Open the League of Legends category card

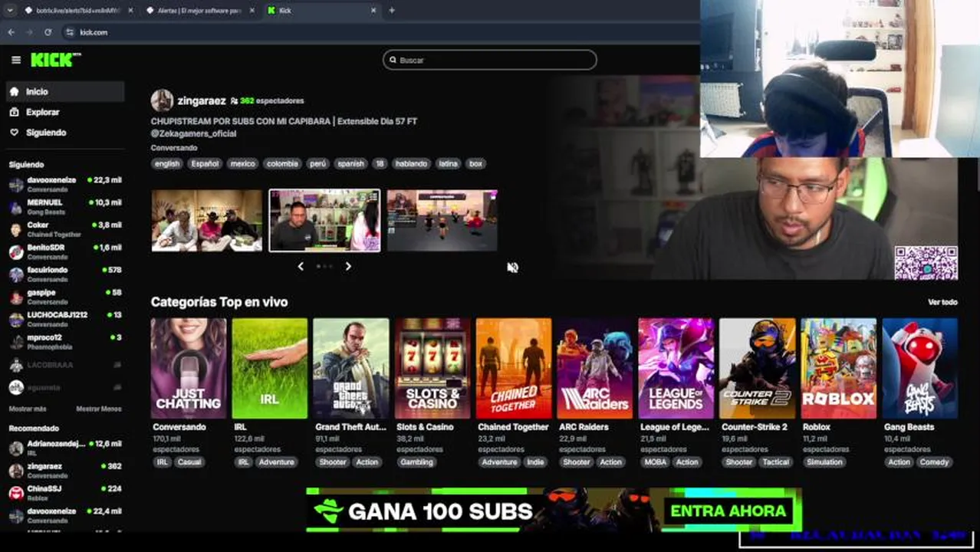coord(676,368)
